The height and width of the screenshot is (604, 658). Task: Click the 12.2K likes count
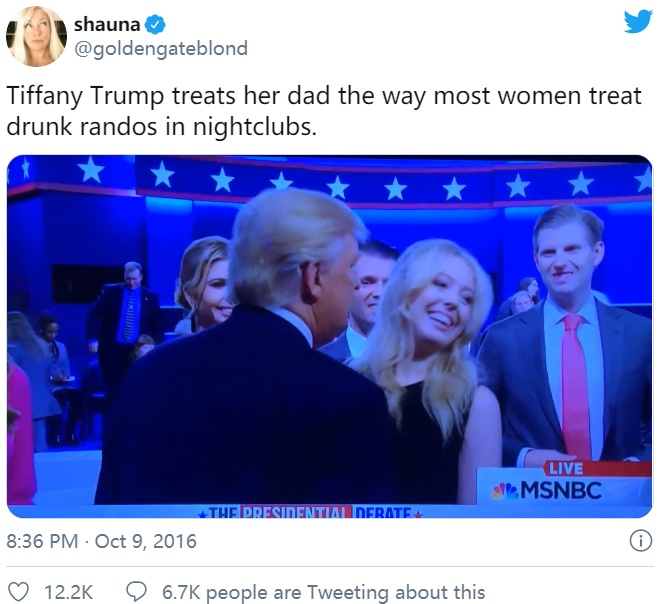[68, 592]
